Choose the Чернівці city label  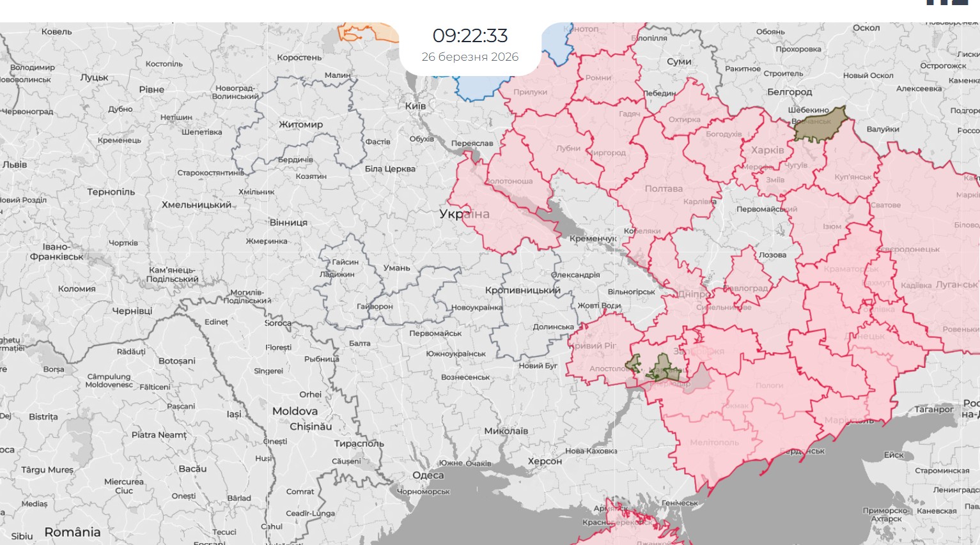click(132, 311)
